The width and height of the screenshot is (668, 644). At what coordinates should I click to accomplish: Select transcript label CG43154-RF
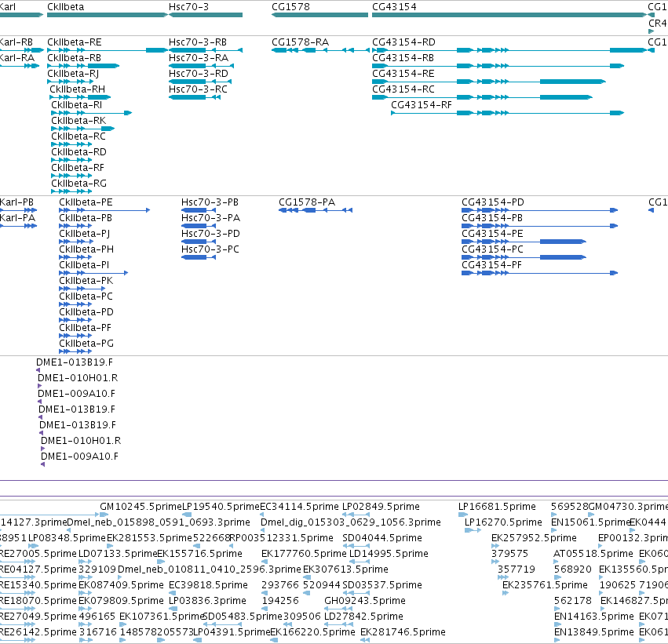[422, 105]
